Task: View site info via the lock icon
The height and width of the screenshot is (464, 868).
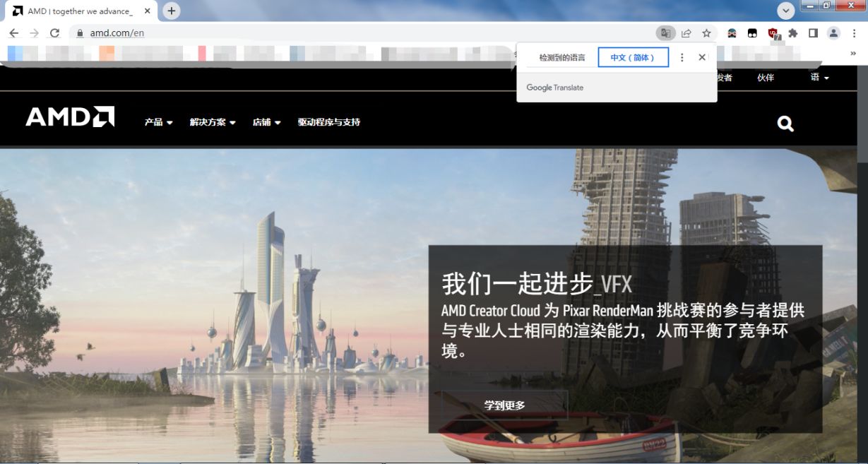Action: (80, 33)
